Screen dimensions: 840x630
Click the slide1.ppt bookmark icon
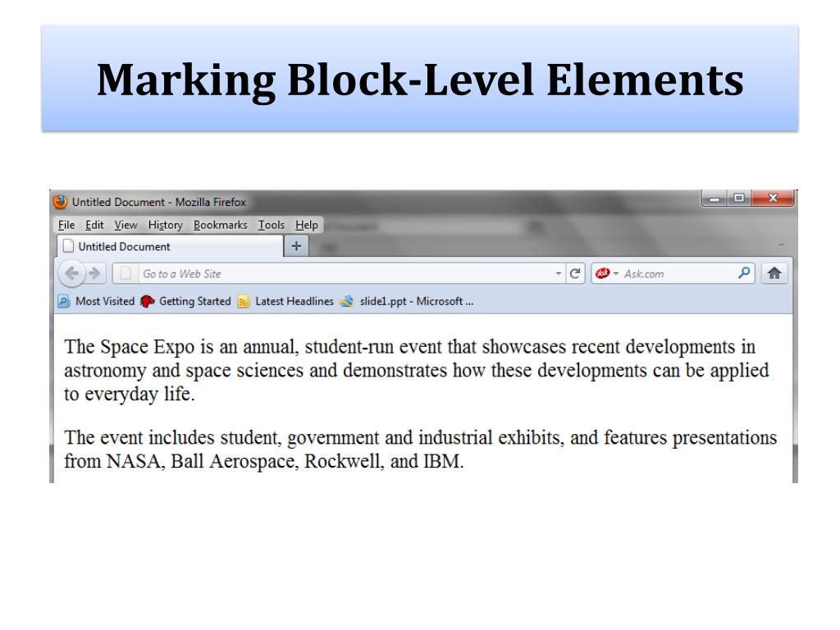(x=347, y=301)
